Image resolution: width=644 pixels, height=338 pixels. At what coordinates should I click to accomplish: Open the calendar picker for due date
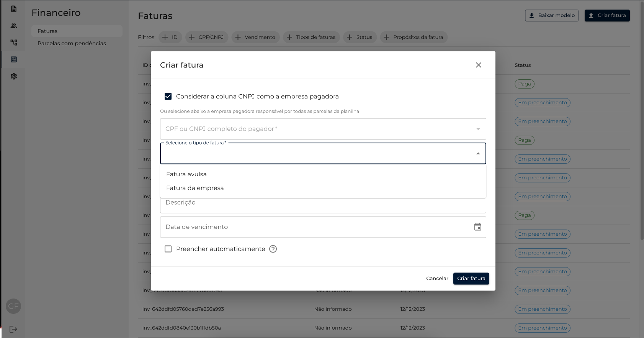tap(477, 227)
